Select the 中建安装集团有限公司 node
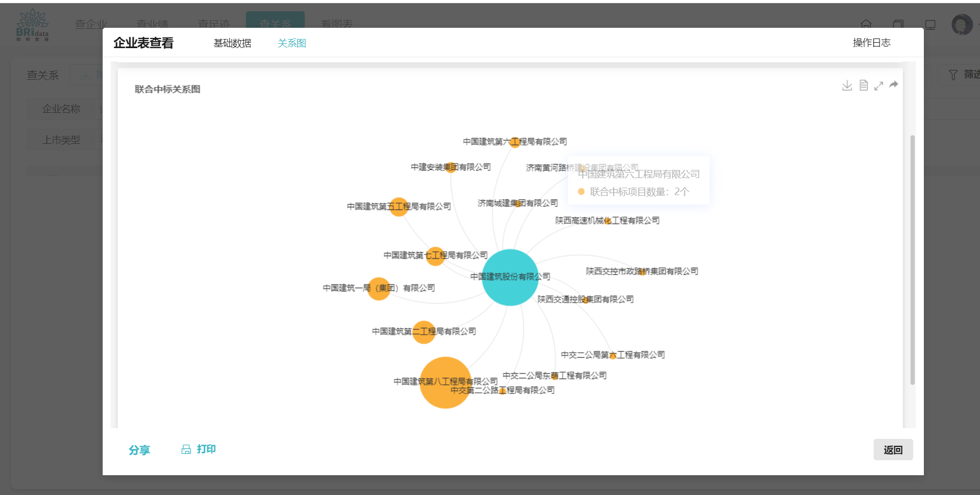The image size is (980, 495). click(451, 167)
